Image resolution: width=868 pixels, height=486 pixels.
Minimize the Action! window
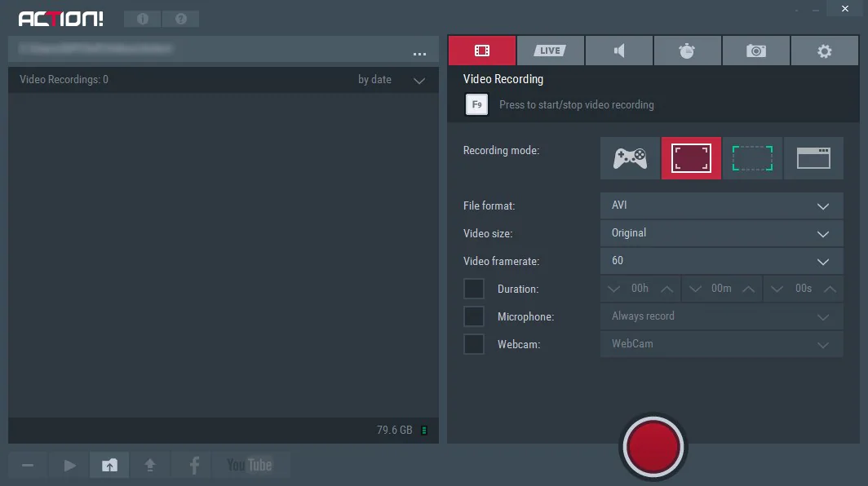tap(816, 10)
